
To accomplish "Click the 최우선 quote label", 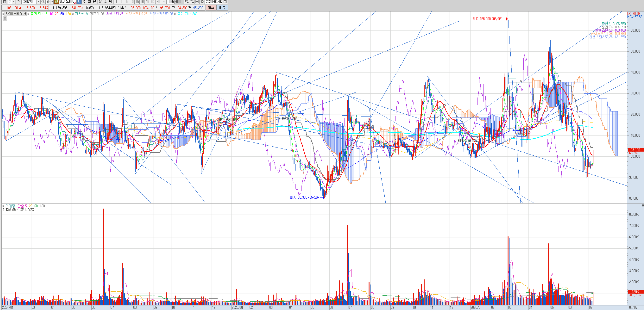I will pos(123,8).
